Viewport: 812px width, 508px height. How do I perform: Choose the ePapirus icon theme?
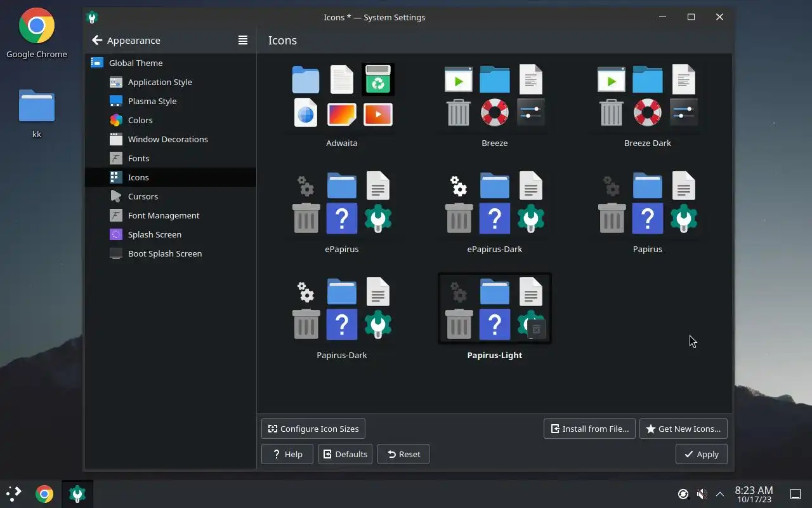click(x=342, y=203)
